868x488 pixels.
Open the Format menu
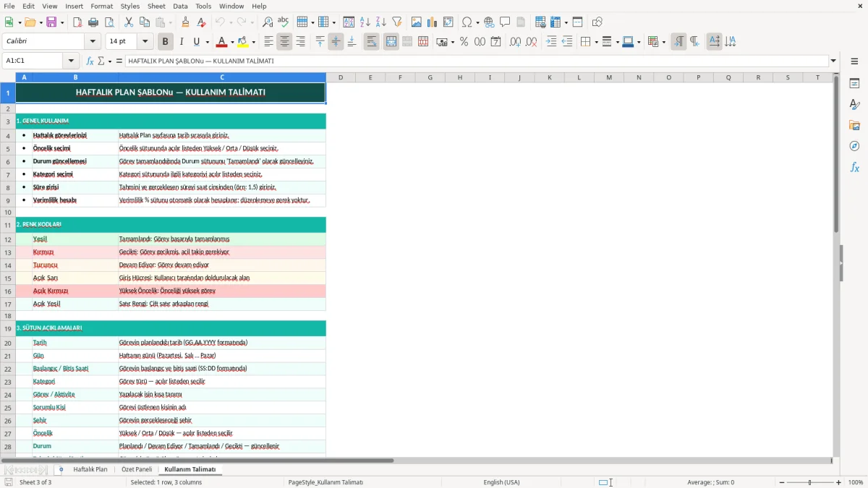pyautogui.click(x=101, y=6)
